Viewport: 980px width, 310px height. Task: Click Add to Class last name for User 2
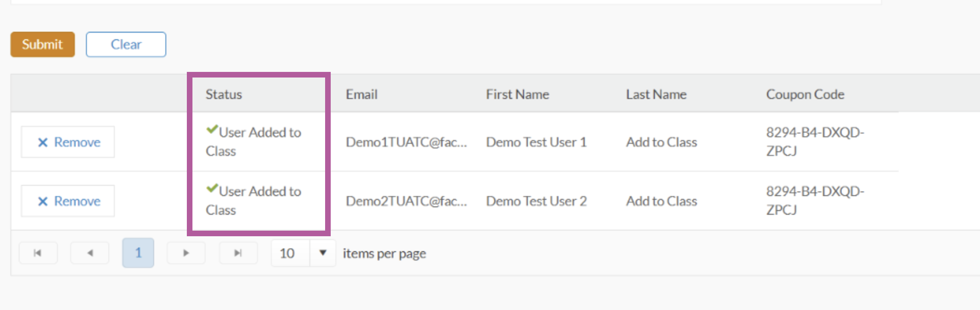coord(662,201)
